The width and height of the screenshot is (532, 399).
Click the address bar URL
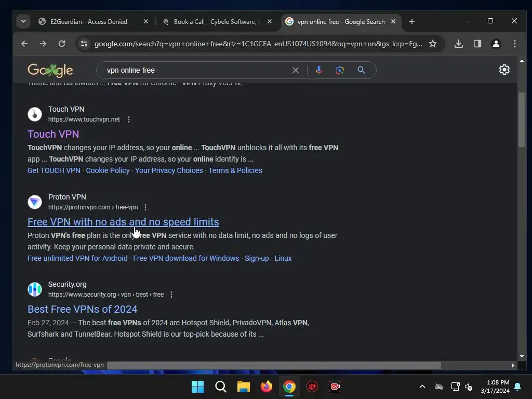[x=258, y=44]
